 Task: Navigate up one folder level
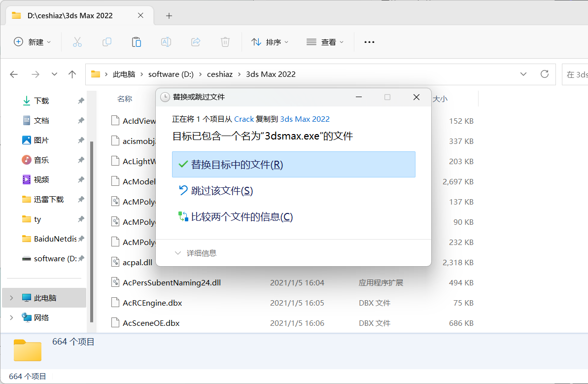pos(72,74)
